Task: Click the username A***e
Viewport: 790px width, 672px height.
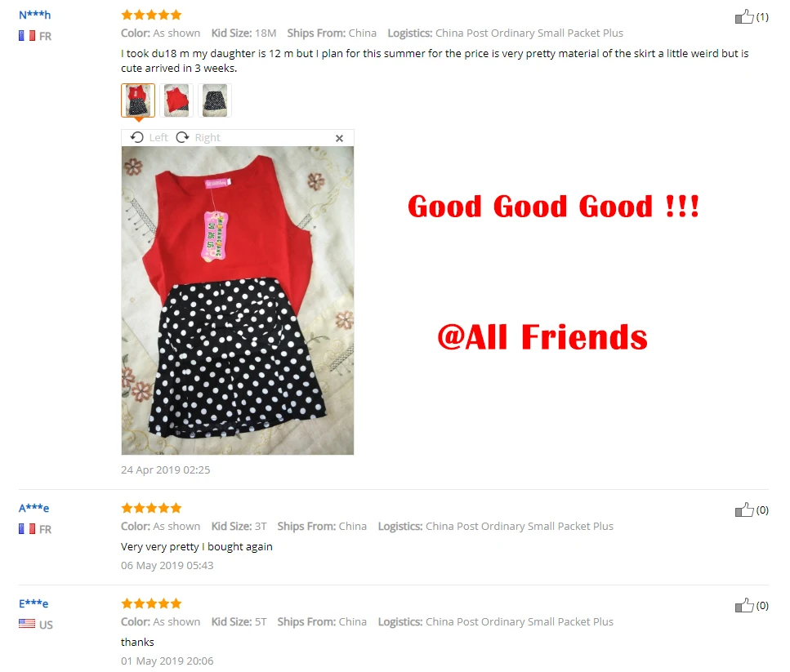Action: click(x=33, y=508)
